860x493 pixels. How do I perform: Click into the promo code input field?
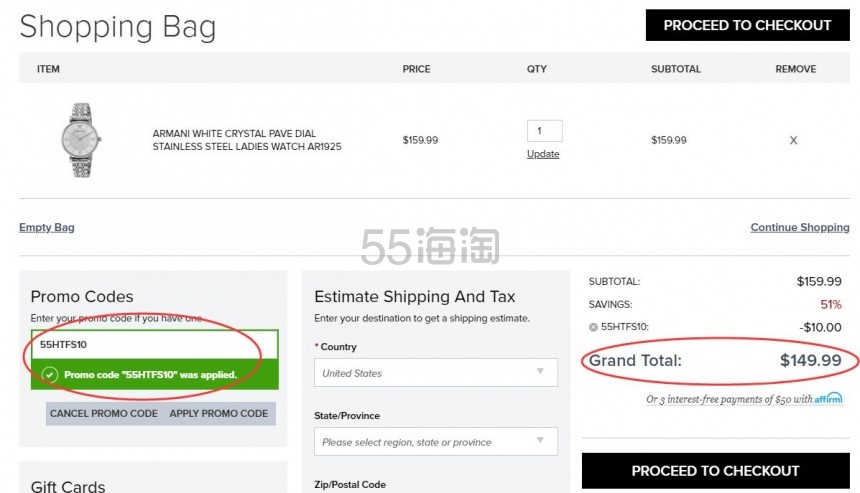coord(155,344)
